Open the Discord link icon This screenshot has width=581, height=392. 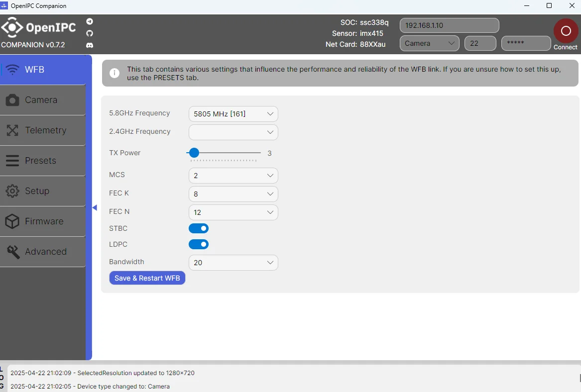click(x=90, y=45)
